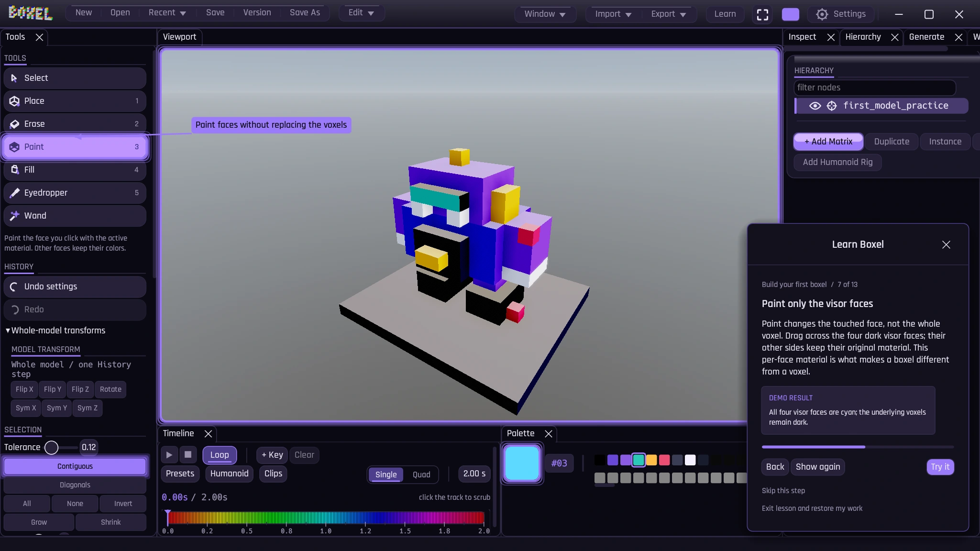
Task: Click Save As in the top menu
Action: point(305,13)
